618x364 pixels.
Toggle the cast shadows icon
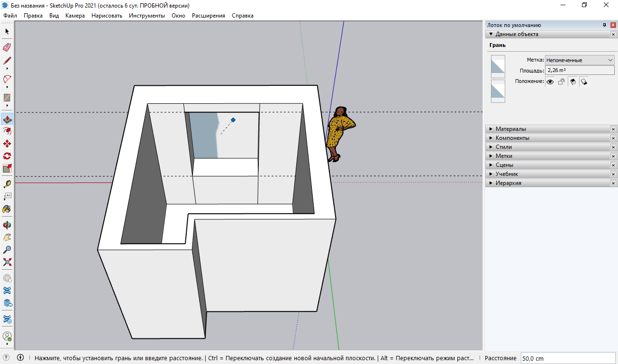point(584,82)
